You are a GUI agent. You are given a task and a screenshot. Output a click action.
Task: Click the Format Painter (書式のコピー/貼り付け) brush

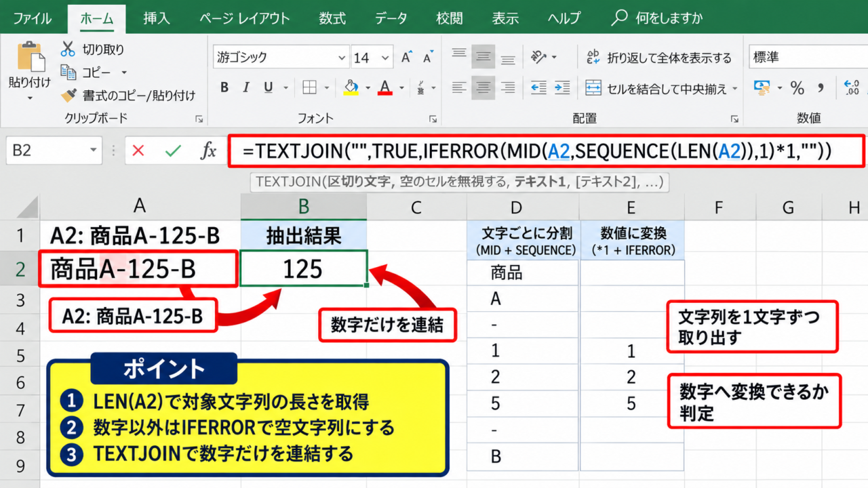click(68, 96)
